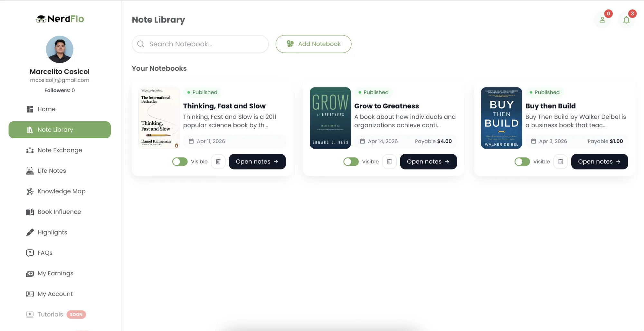Open notes for Thinking, Fast and Slow
This screenshot has width=644, height=331.
click(257, 161)
